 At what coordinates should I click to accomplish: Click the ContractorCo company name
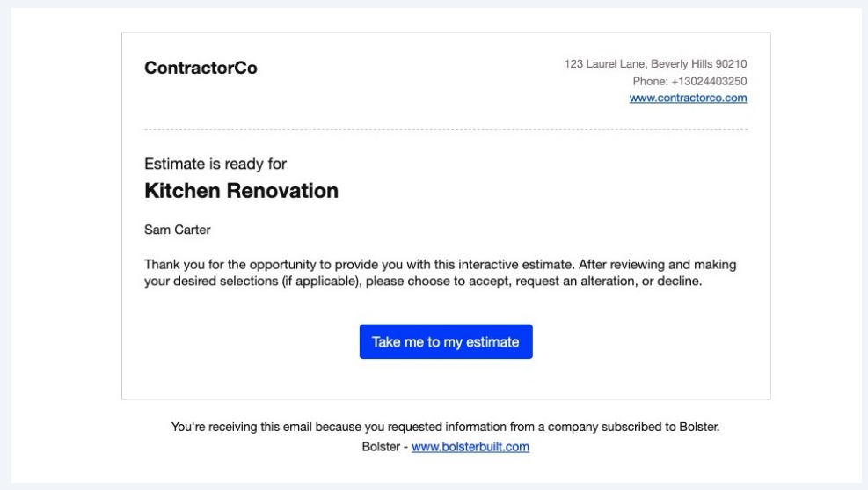(201, 69)
